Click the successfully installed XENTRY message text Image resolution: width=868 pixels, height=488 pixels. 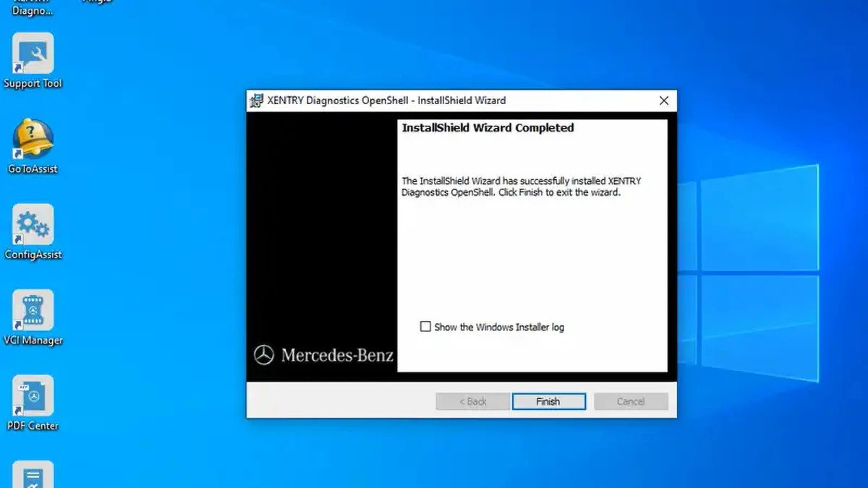(522, 187)
